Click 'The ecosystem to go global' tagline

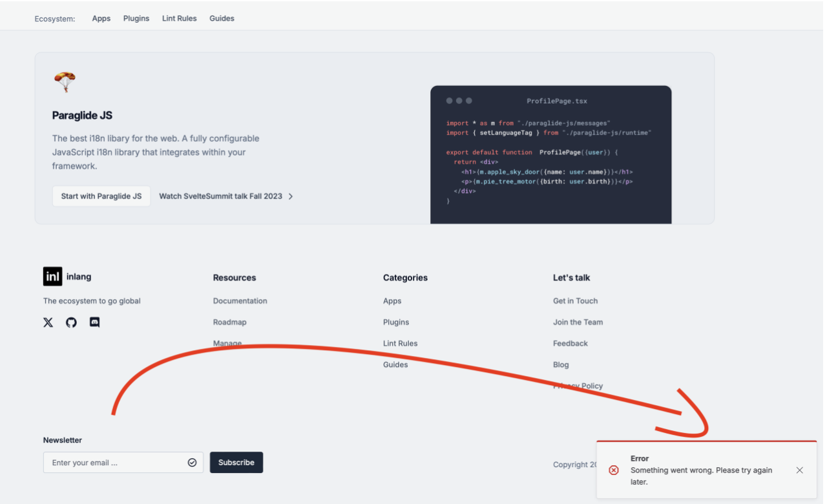point(92,301)
